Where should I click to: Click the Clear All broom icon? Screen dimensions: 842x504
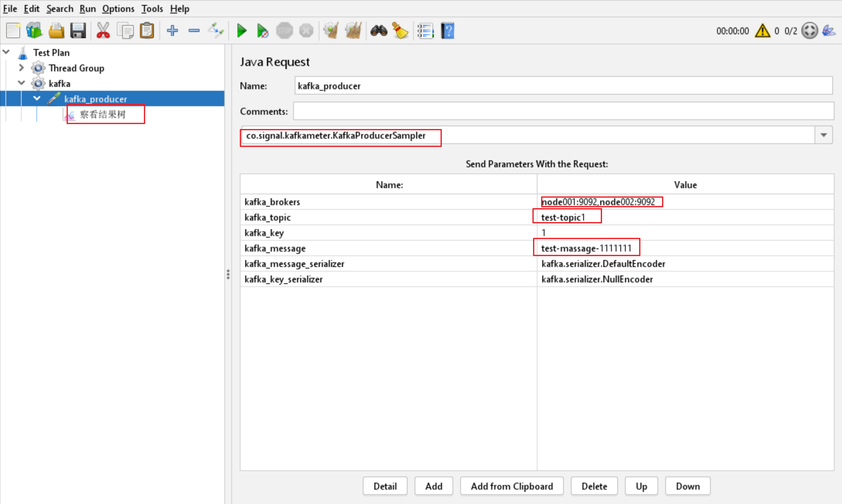[353, 31]
